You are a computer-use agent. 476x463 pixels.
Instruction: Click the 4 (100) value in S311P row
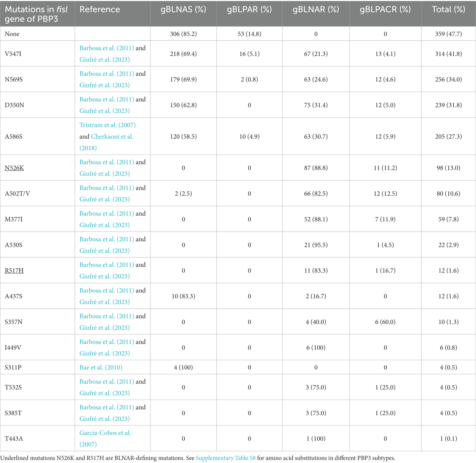coord(183,367)
